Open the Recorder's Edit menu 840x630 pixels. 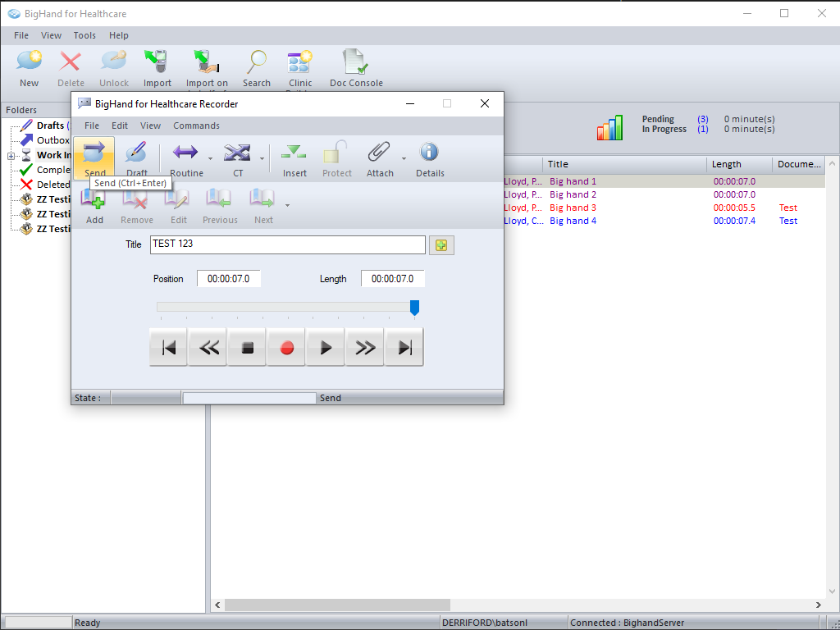click(x=120, y=126)
